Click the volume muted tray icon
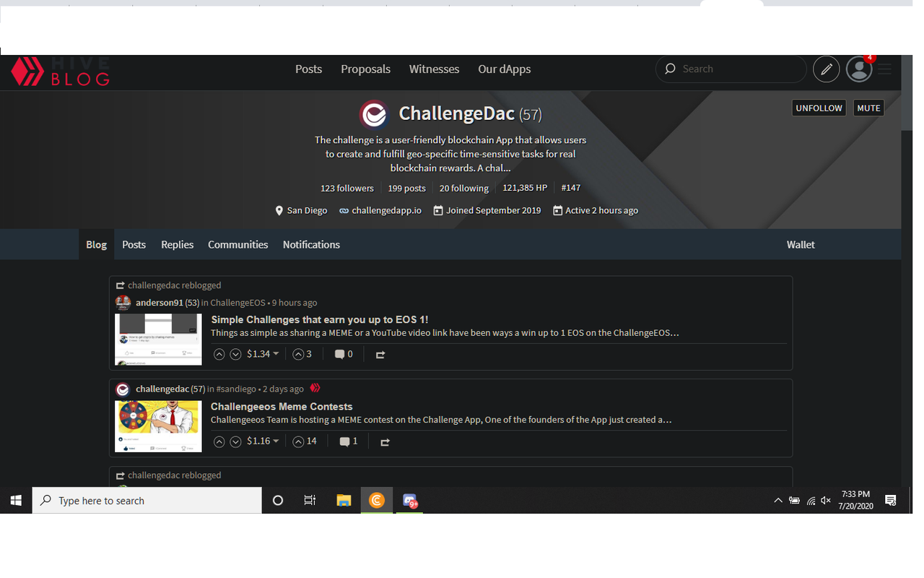The width and height of the screenshot is (924, 578). coord(826,500)
